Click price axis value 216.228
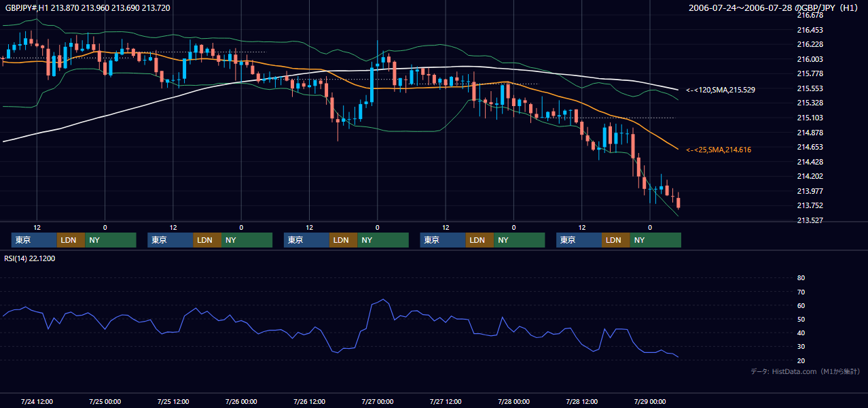Viewport: 868px width, 408px height. [810, 44]
